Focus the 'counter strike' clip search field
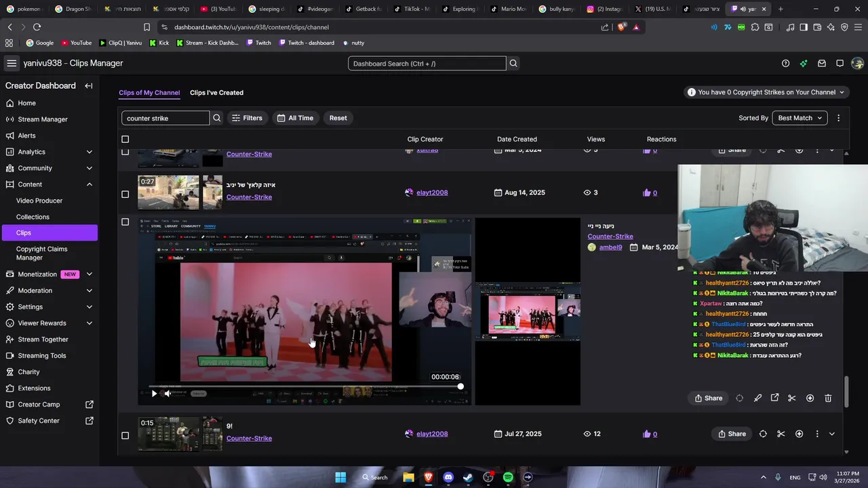Image resolution: width=868 pixels, height=488 pixels. point(165,118)
